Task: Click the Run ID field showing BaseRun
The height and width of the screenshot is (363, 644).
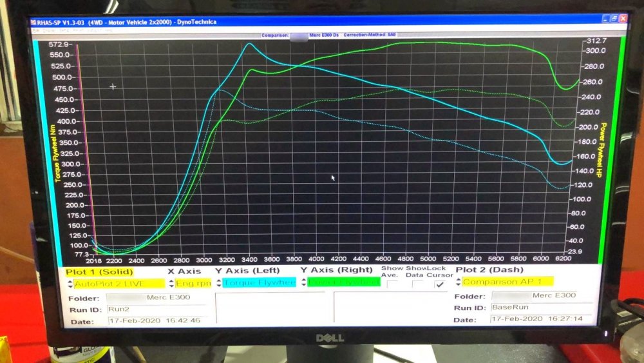Action: click(542, 307)
